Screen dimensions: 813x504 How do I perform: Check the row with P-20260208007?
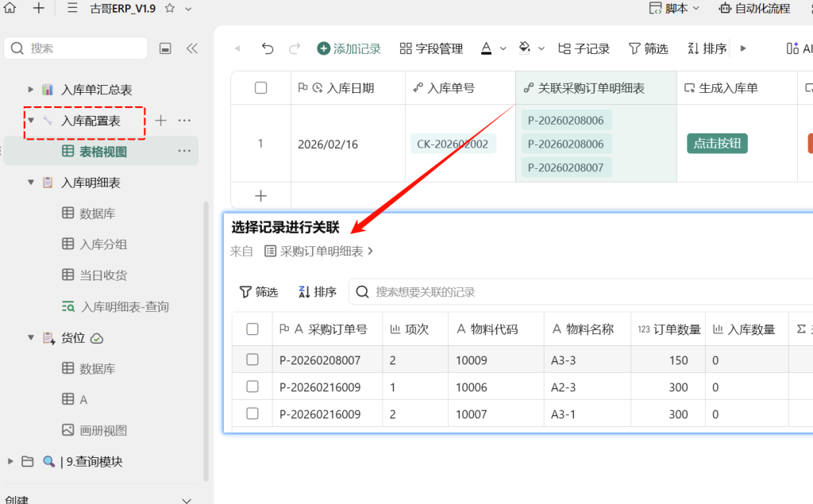[252, 360]
